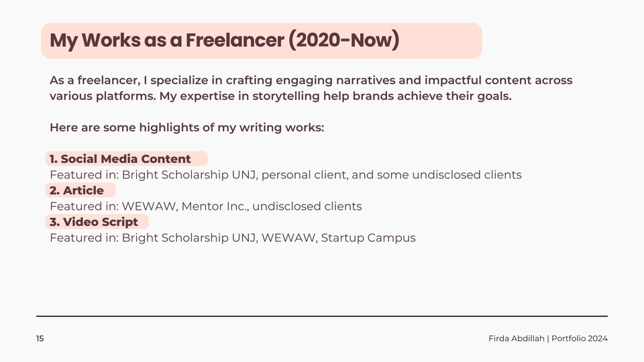Screen dimensions: 644x362
Task: Click the word Freelancer in the title
Action: click(235, 40)
